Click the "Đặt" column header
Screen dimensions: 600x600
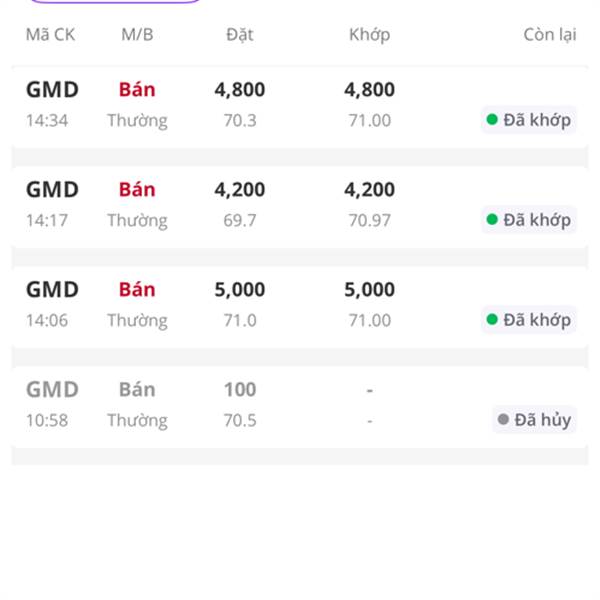point(240,35)
